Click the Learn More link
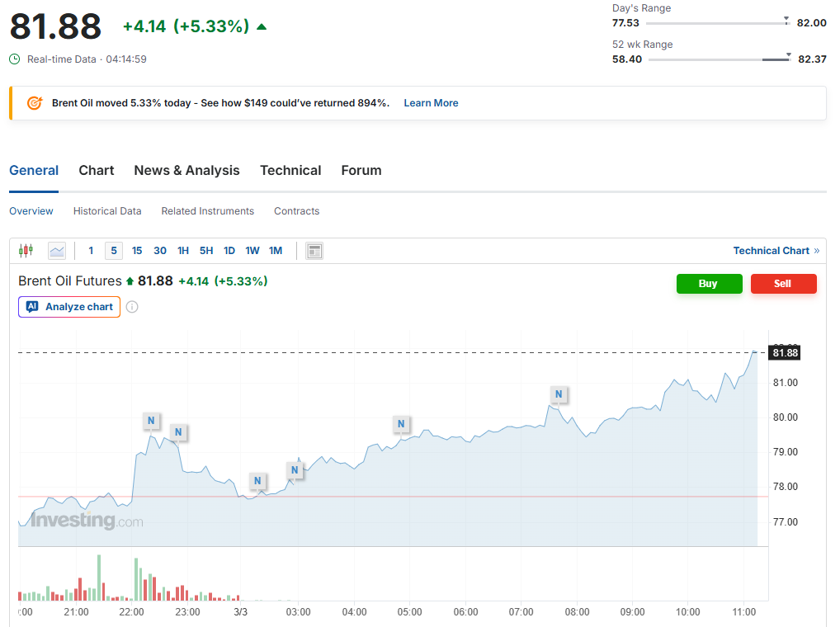840x627 pixels. (x=431, y=103)
